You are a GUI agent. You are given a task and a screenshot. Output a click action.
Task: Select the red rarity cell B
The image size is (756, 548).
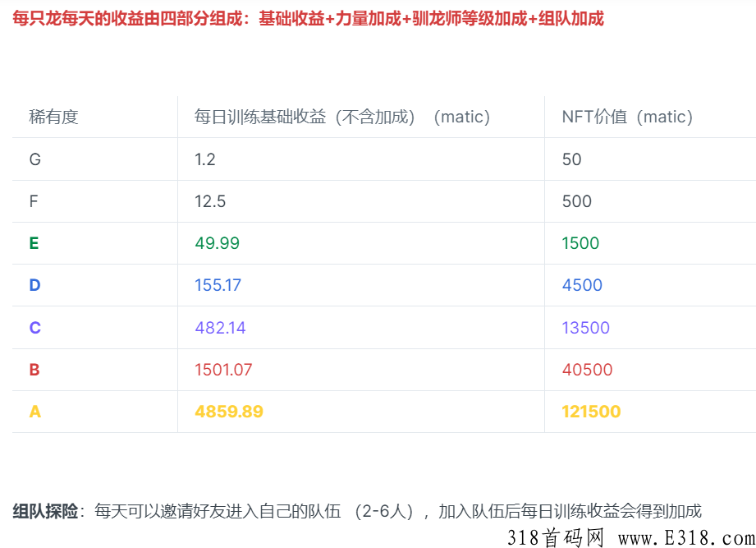point(34,370)
